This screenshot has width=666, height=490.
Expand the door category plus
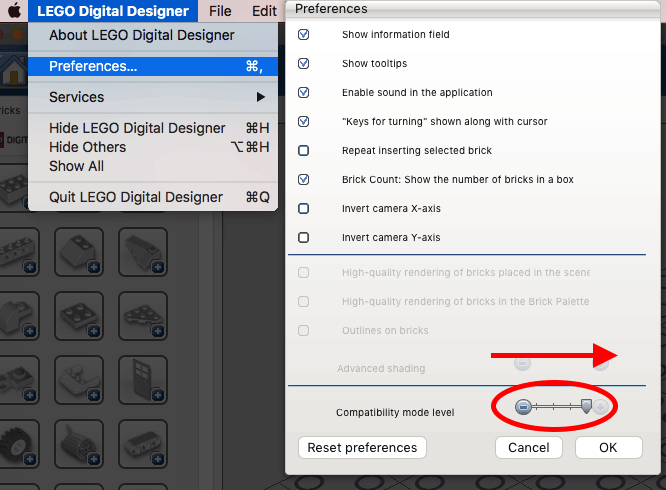pyautogui.click(x=158, y=395)
